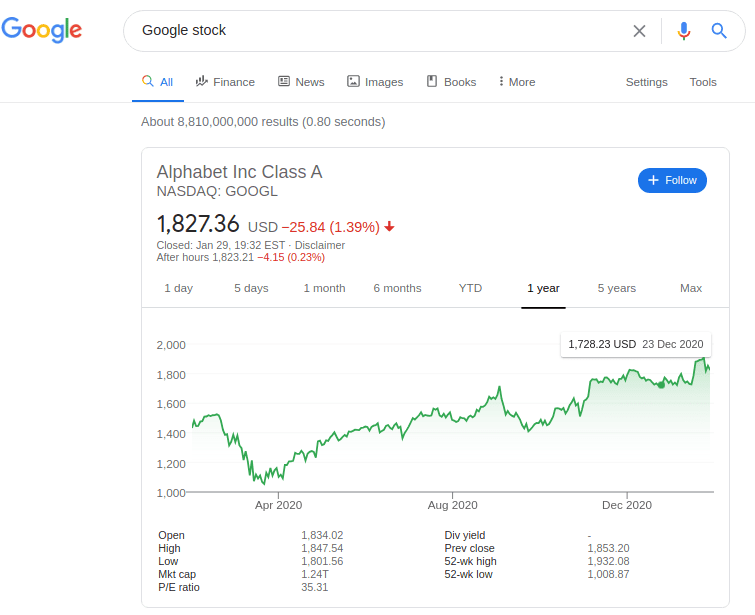The width and height of the screenshot is (755, 615).
Task: Open search Settings
Action: [x=646, y=82]
